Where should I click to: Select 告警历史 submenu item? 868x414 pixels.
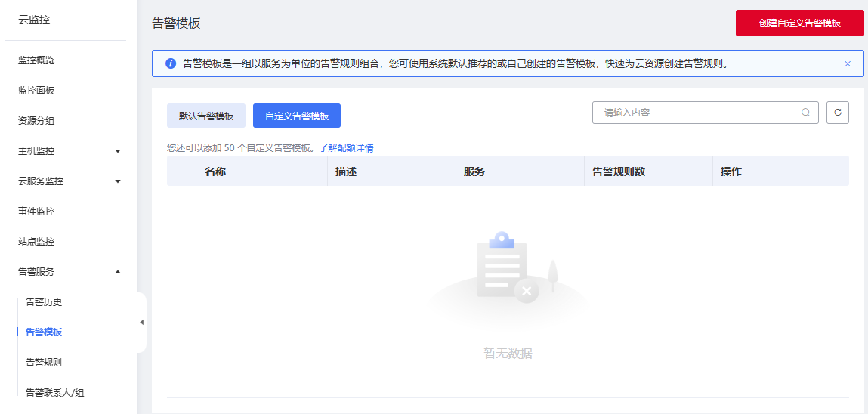(x=44, y=302)
